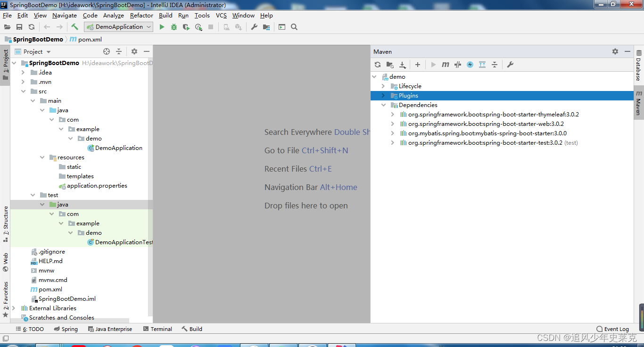The width and height of the screenshot is (644, 347).
Task: Click pom.xml in the navigation breadcrumb
Action: 90,40
